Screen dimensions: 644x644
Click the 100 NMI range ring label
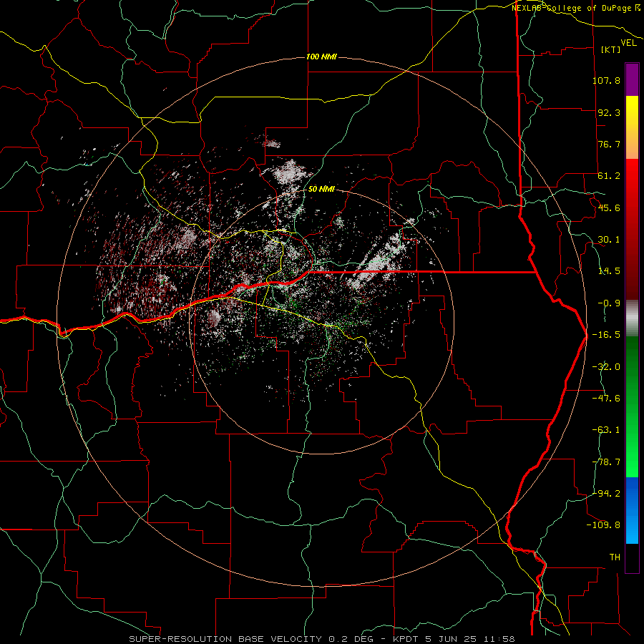[x=321, y=57]
